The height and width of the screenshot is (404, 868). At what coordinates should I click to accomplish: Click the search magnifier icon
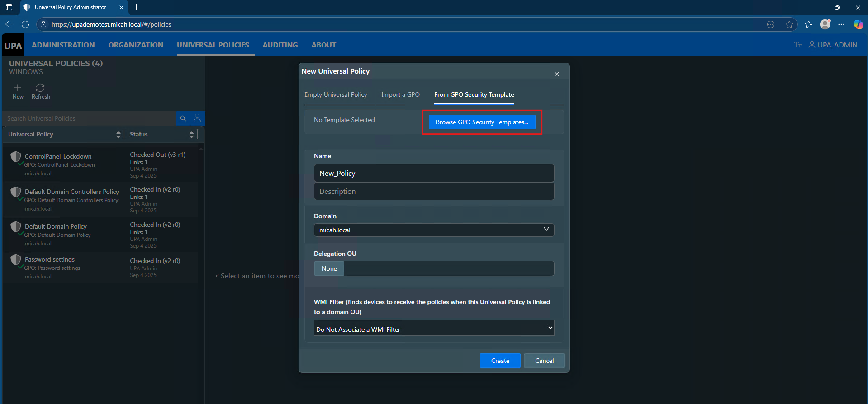(183, 118)
